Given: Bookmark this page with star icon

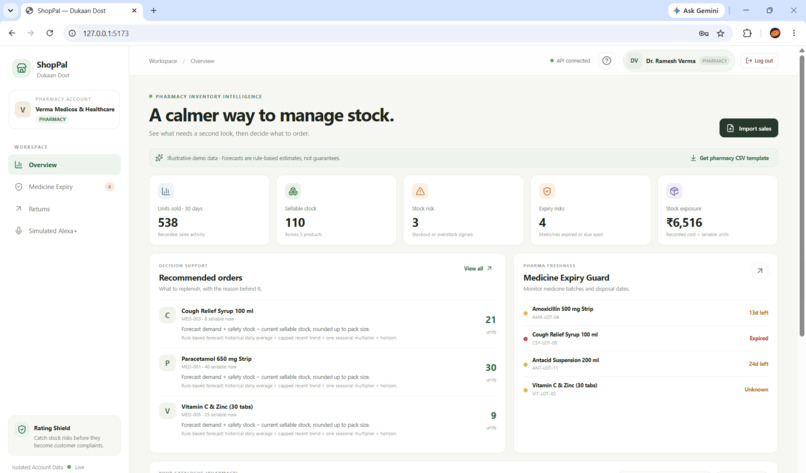Looking at the screenshot, I should click(721, 33).
